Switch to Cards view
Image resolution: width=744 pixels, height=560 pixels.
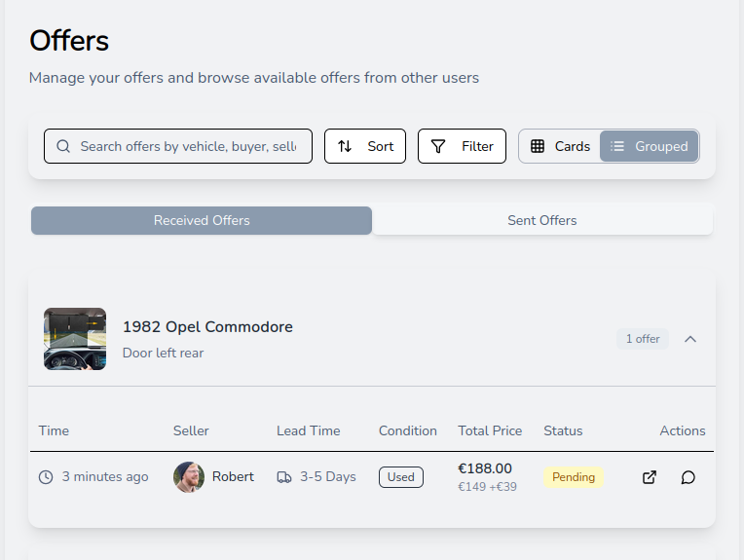click(x=560, y=146)
